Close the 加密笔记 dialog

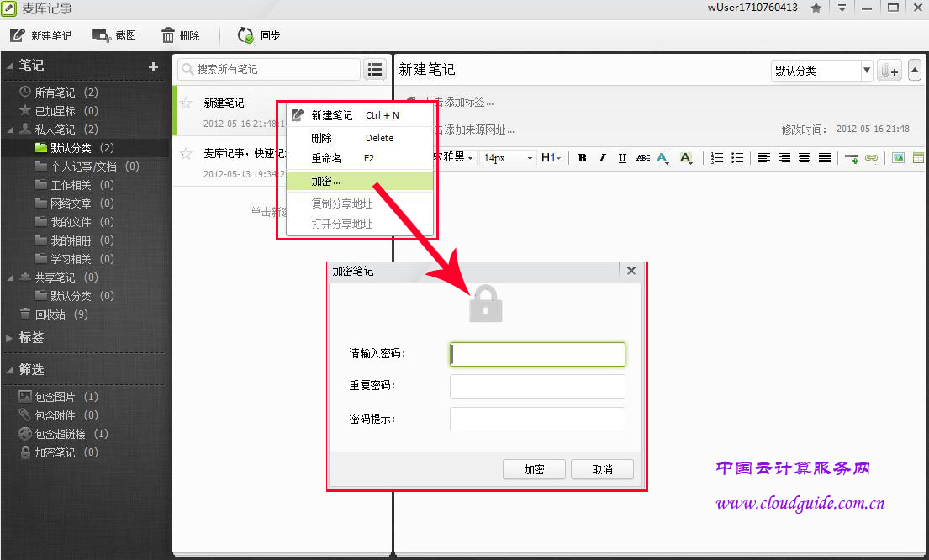pos(631,271)
